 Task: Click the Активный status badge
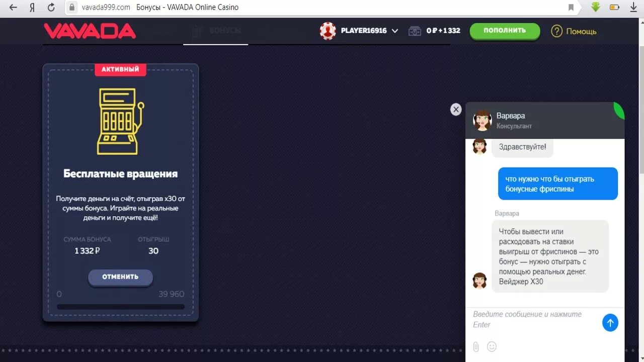120,69
